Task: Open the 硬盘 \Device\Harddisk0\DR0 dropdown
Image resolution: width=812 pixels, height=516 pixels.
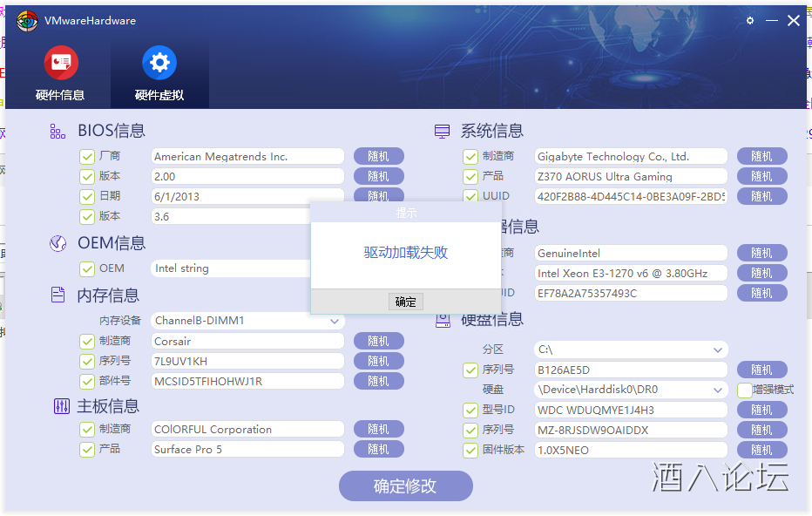Action: coord(631,390)
